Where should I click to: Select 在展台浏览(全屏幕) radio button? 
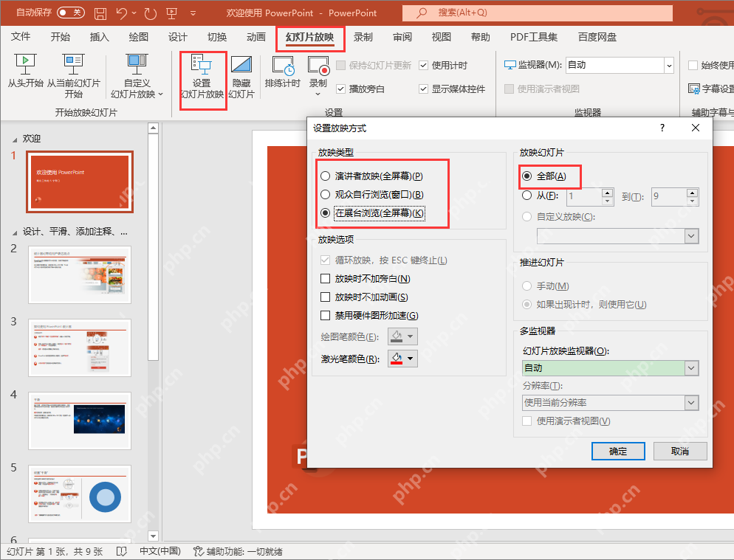(x=326, y=213)
